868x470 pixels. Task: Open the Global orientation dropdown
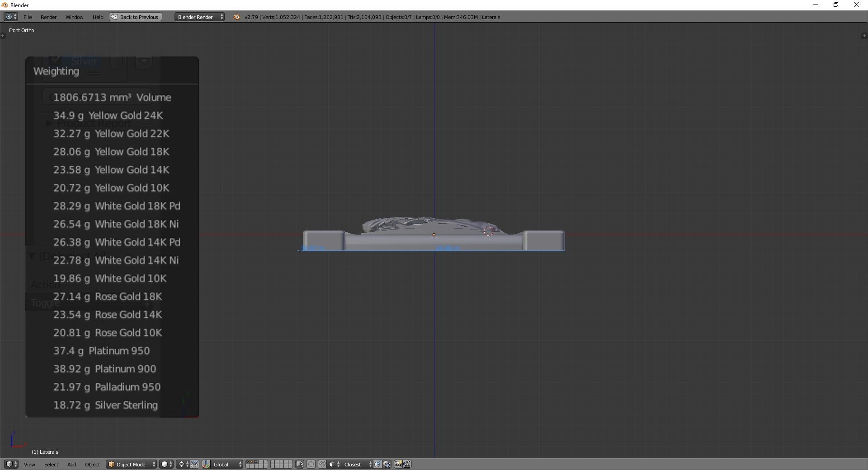tap(227, 464)
